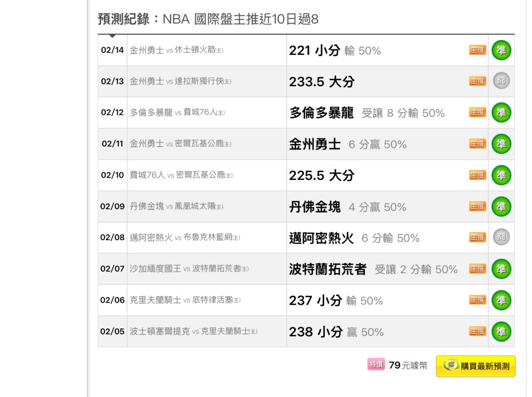Click the gray status badge on 02/08 row
This screenshot has height=397, width=532.
(501, 237)
